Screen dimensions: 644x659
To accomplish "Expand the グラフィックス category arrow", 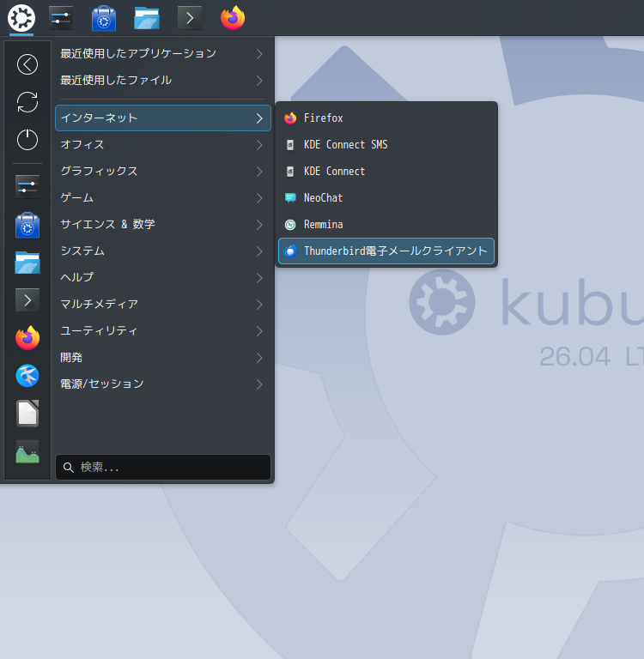I will 259,172.
